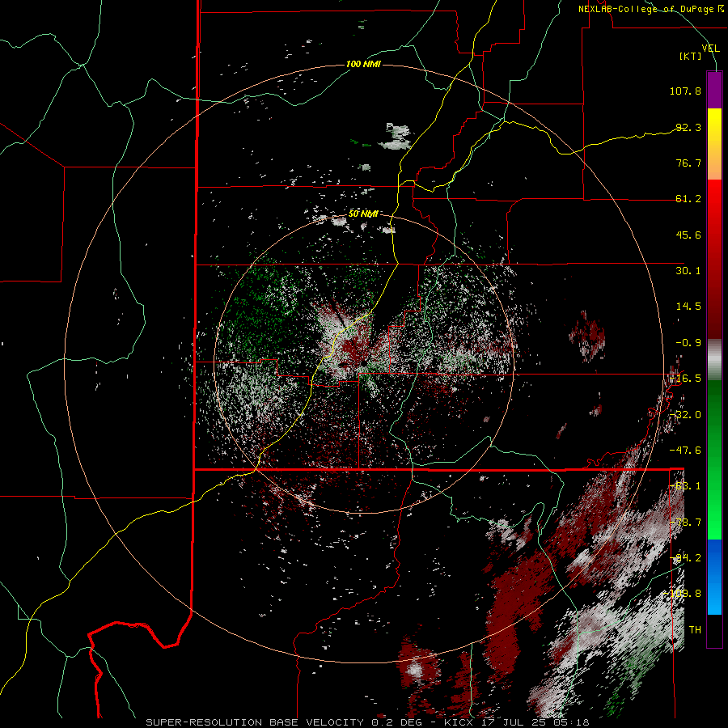This screenshot has width=728, height=728.
Task: Select the black TH segment of the scale
Action: click(x=714, y=630)
